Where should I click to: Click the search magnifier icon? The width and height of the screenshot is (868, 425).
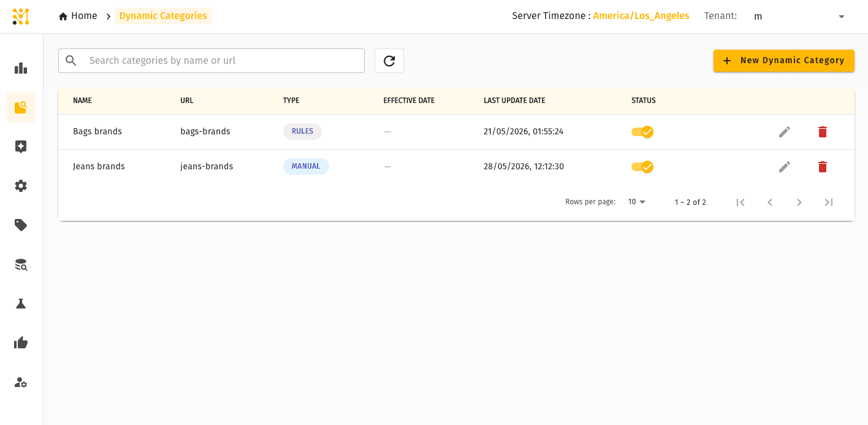71,61
